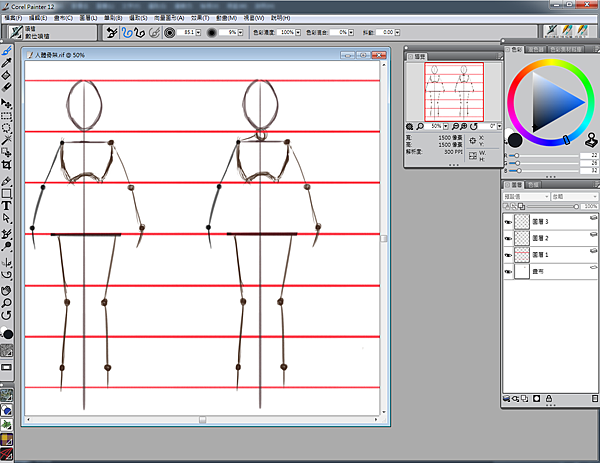Open the 檔案 menu

(13, 18)
